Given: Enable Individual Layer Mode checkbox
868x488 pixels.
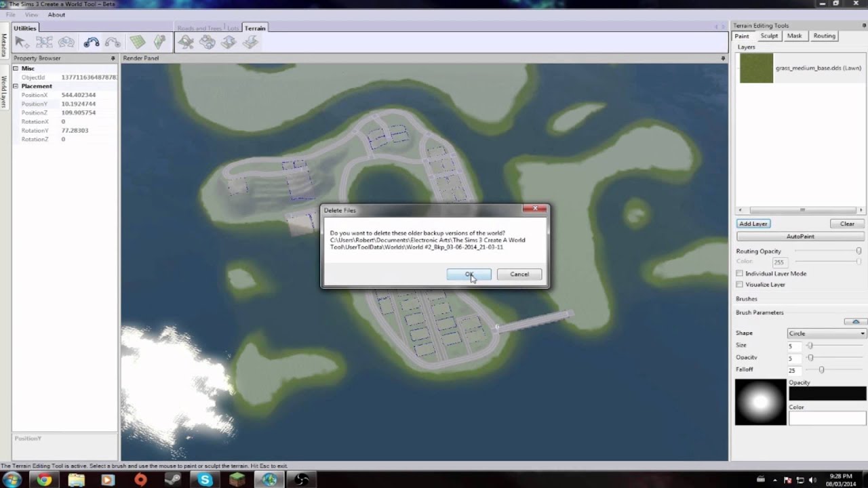Looking at the screenshot, I should [739, 273].
